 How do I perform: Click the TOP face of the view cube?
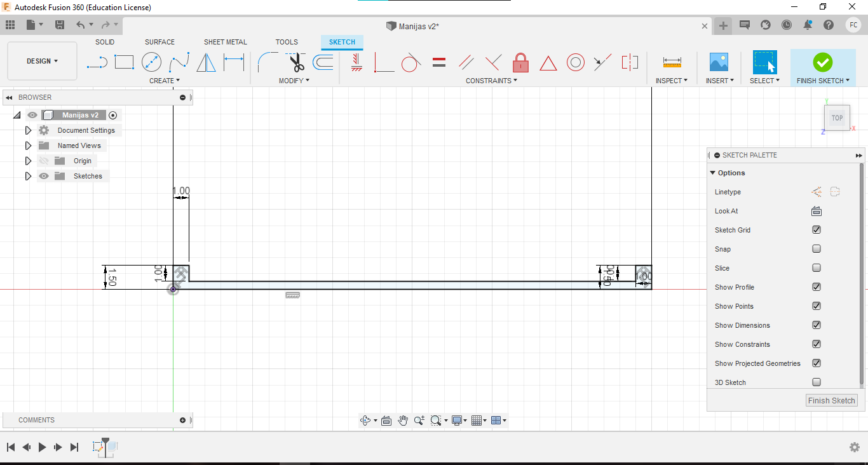click(x=837, y=118)
